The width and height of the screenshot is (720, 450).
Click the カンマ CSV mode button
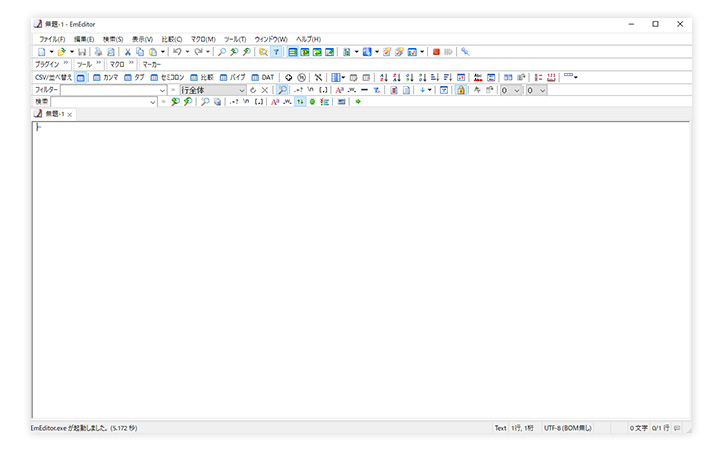point(105,77)
